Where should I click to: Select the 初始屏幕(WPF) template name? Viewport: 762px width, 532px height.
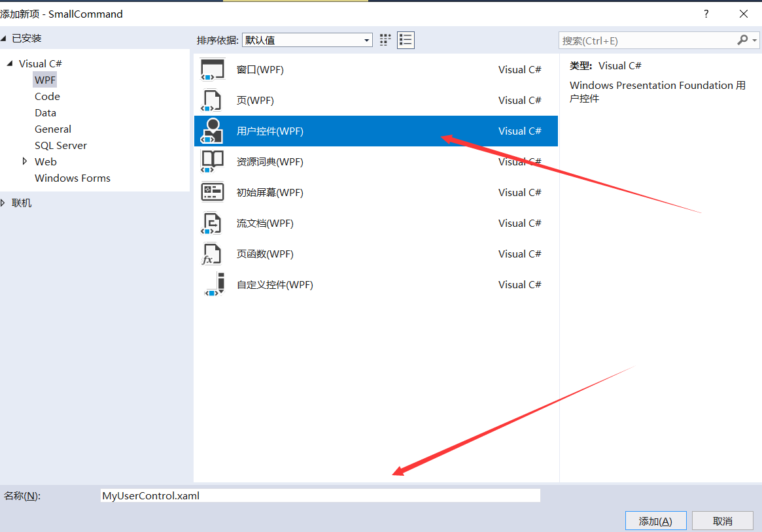coord(269,192)
